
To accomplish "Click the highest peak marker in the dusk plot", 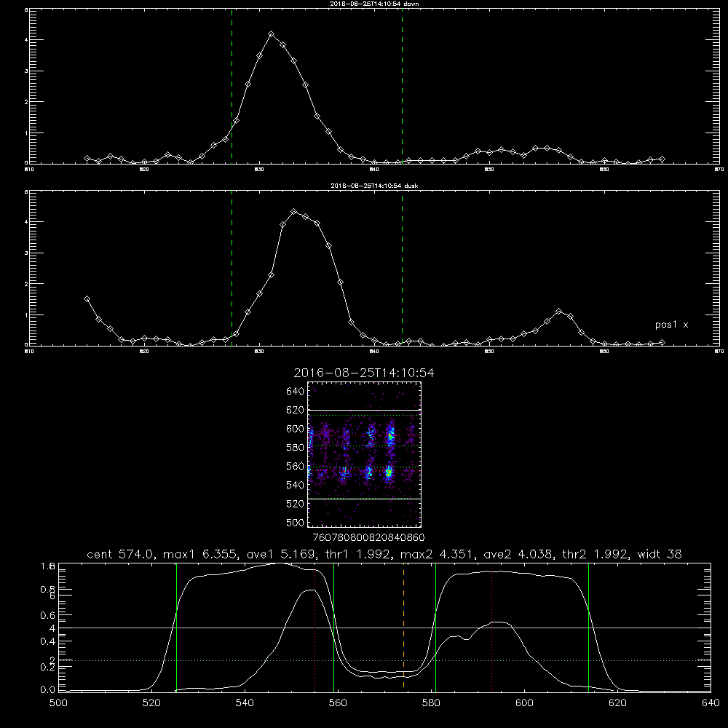I will pos(294,212).
